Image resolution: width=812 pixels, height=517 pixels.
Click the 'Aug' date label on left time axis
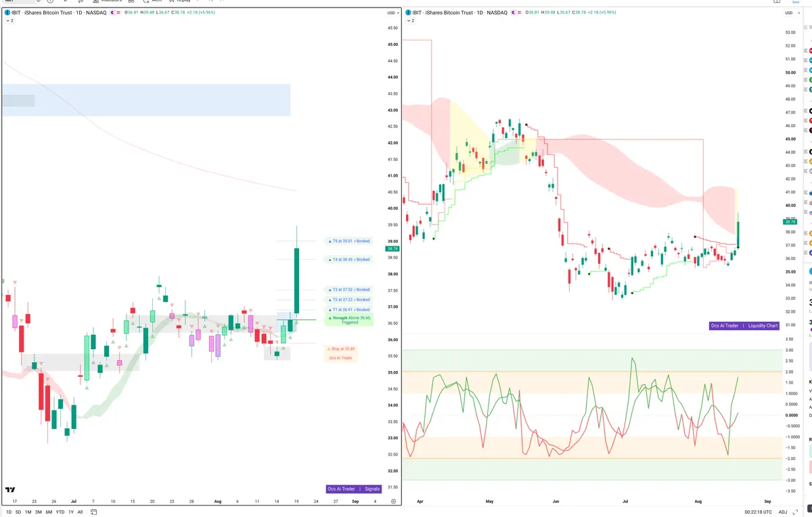(218, 501)
